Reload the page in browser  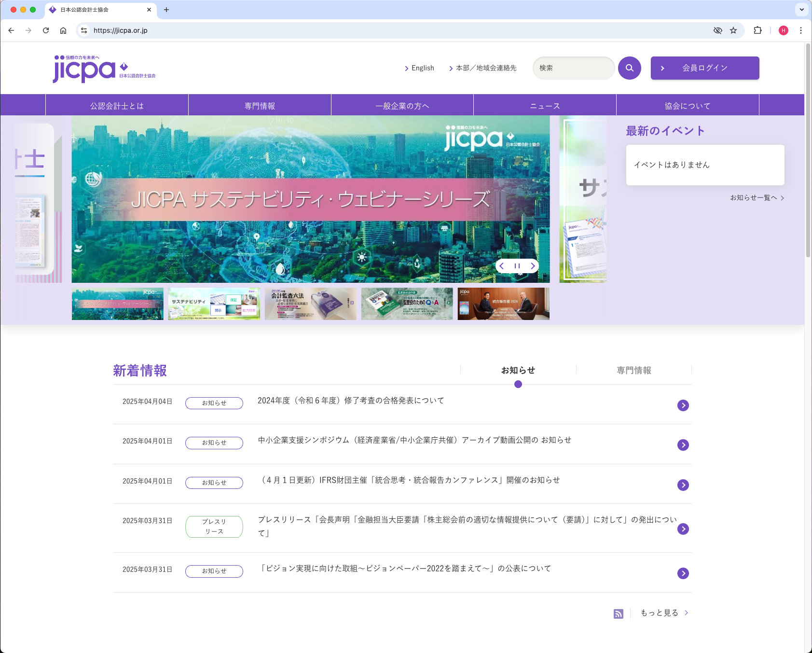[x=46, y=30]
